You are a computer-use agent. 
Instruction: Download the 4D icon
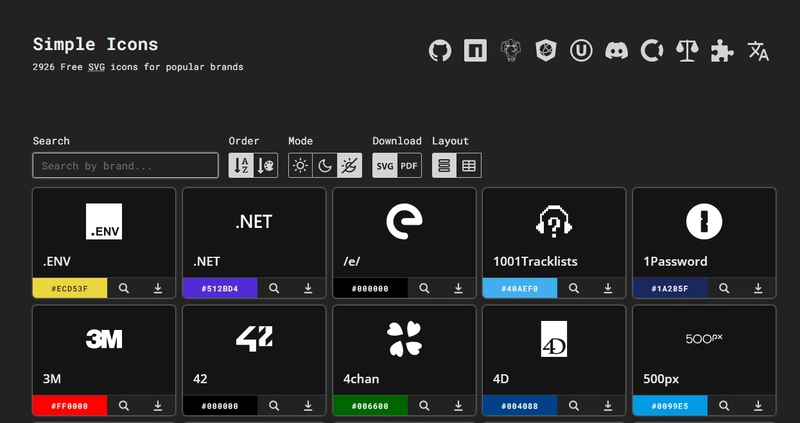608,406
